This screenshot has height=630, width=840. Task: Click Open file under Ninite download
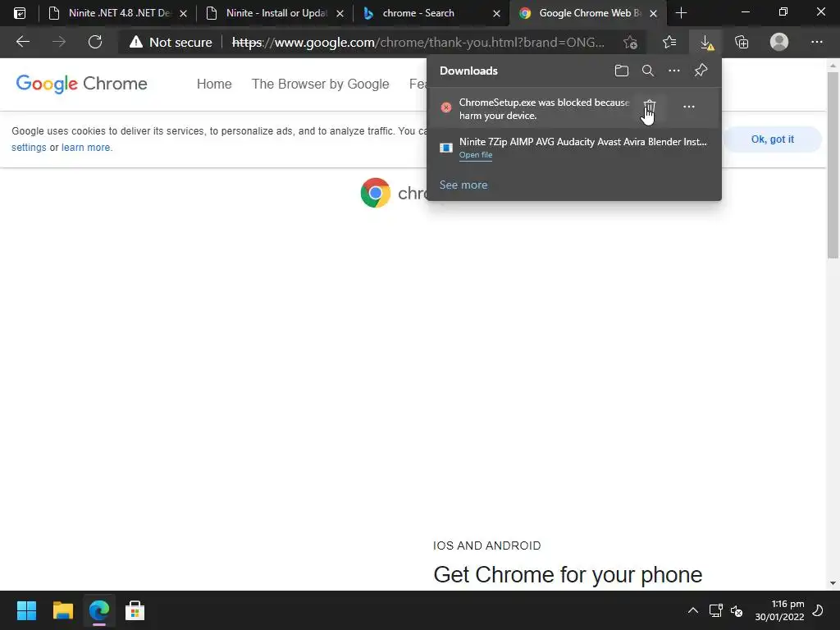tap(476, 155)
